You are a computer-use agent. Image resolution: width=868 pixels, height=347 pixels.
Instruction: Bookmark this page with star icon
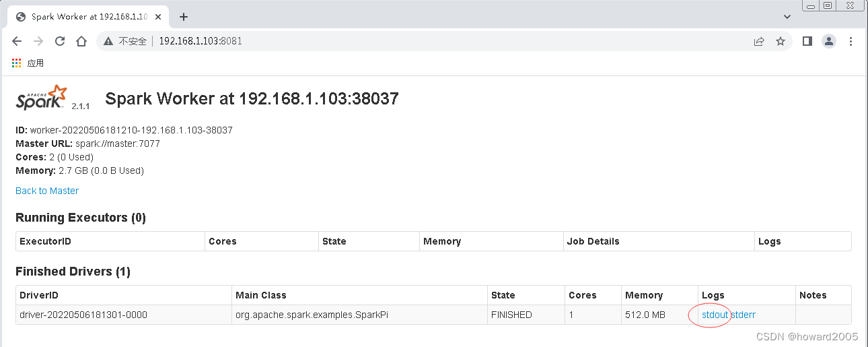781,41
